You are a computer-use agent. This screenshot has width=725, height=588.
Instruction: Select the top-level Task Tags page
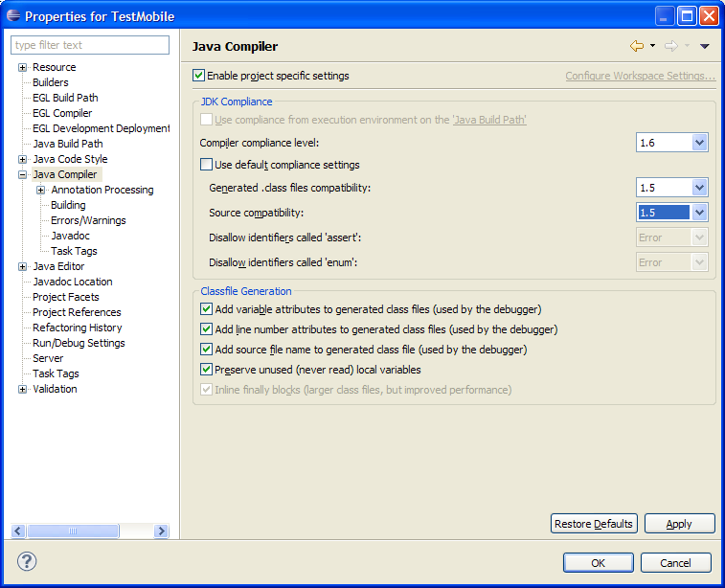pyautogui.click(x=56, y=373)
